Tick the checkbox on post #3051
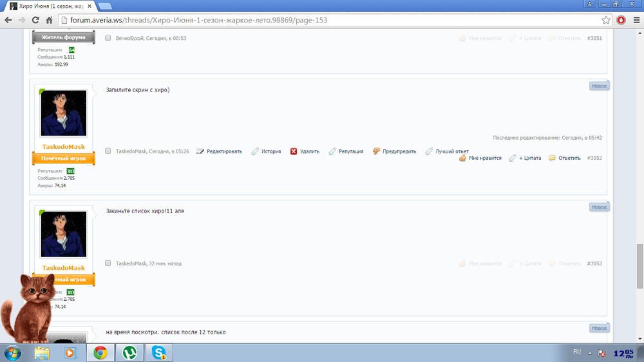The image size is (644, 362). click(108, 38)
